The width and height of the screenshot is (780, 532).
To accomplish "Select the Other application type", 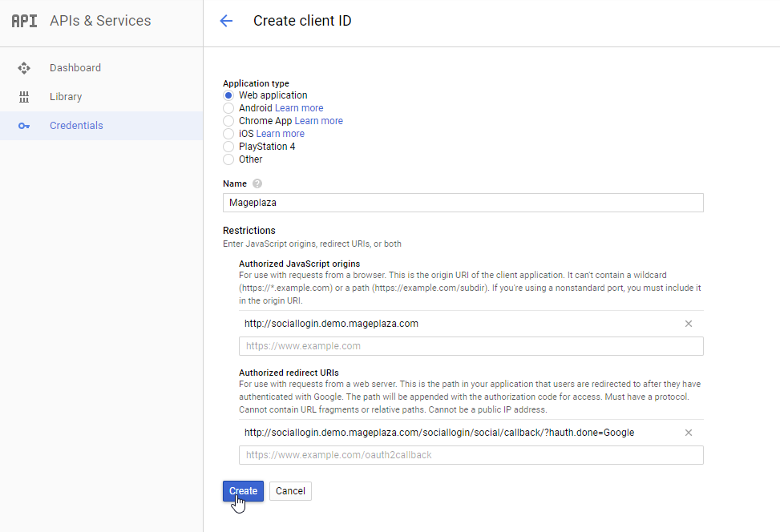I will tap(228, 159).
